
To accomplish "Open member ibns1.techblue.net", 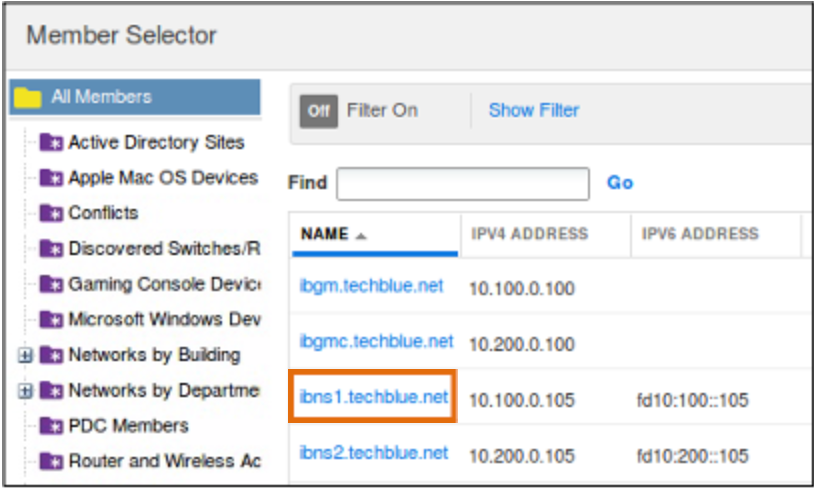I will click(373, 397).
